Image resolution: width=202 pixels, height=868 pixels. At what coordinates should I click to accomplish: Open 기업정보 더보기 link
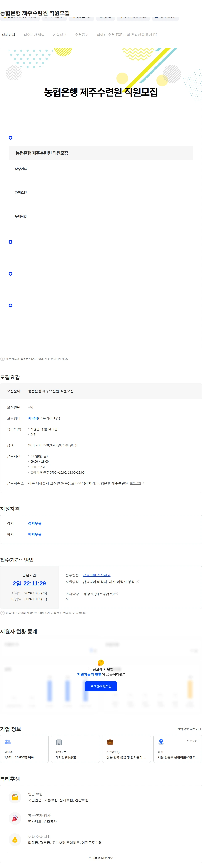point(189,729)
